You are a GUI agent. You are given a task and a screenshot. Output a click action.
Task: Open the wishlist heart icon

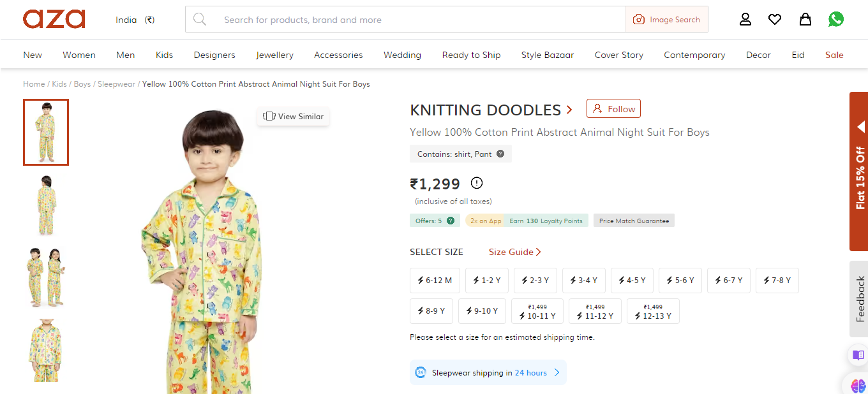pos(775,19)
